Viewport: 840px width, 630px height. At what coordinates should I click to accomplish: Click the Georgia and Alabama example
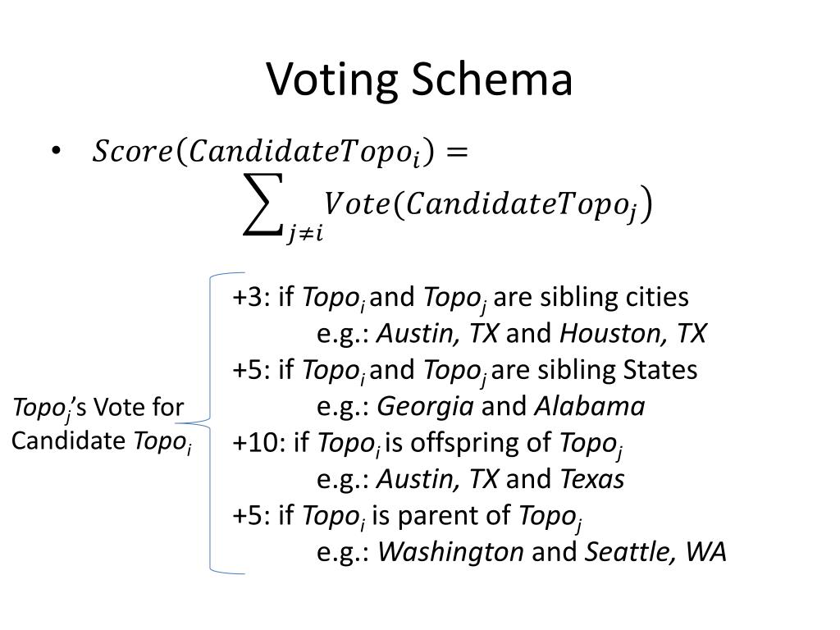(x=481, y=407)
